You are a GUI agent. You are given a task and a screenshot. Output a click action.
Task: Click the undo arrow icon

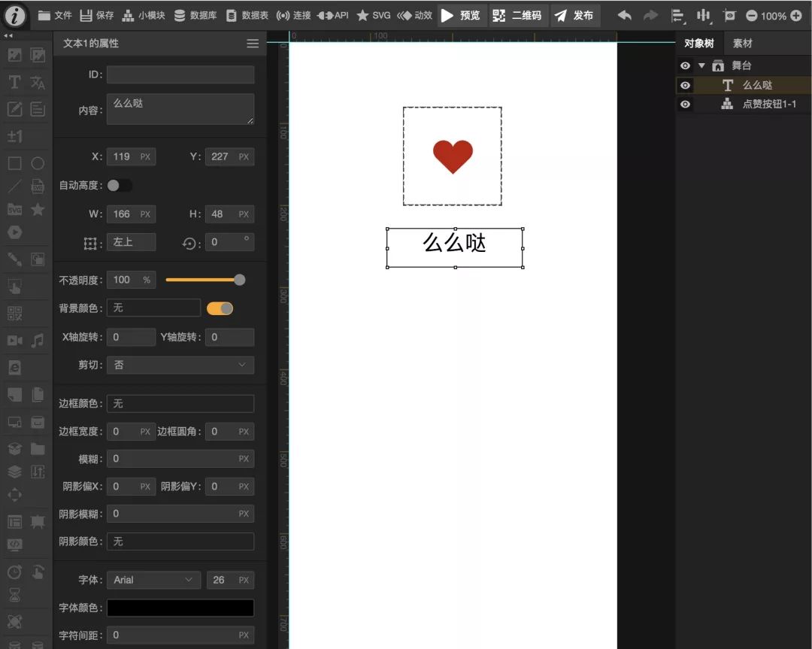point(625,15)
